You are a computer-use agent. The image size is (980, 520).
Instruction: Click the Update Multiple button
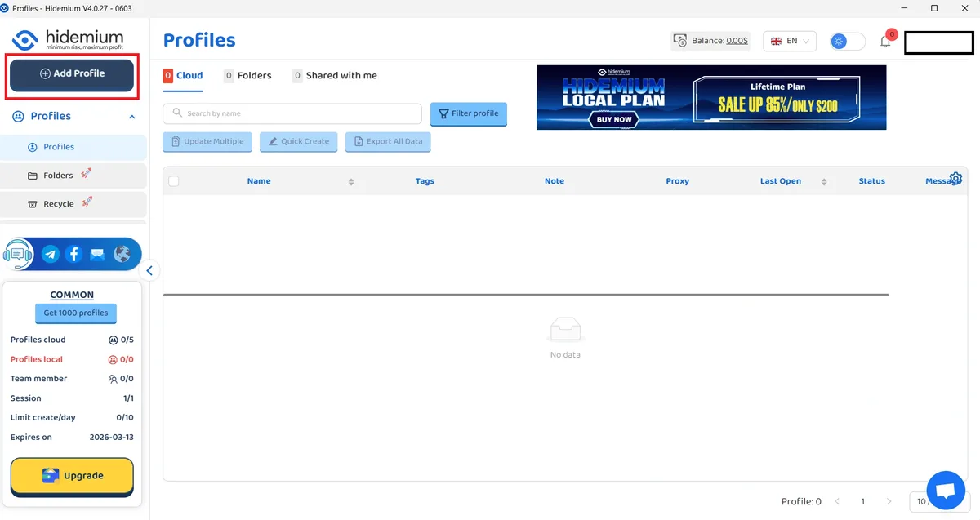coord(207,141)
